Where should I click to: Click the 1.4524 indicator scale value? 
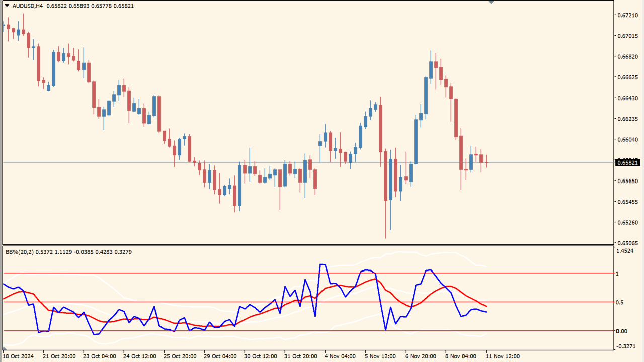(x=625, y=251)
